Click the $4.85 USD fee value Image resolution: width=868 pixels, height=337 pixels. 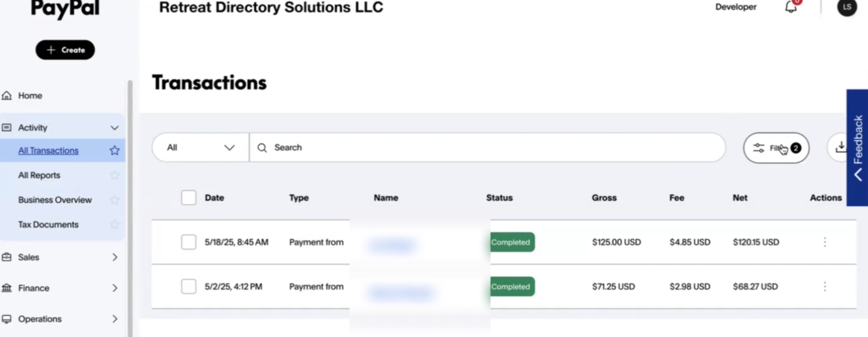pyautogui.click(x=690, y=242)
